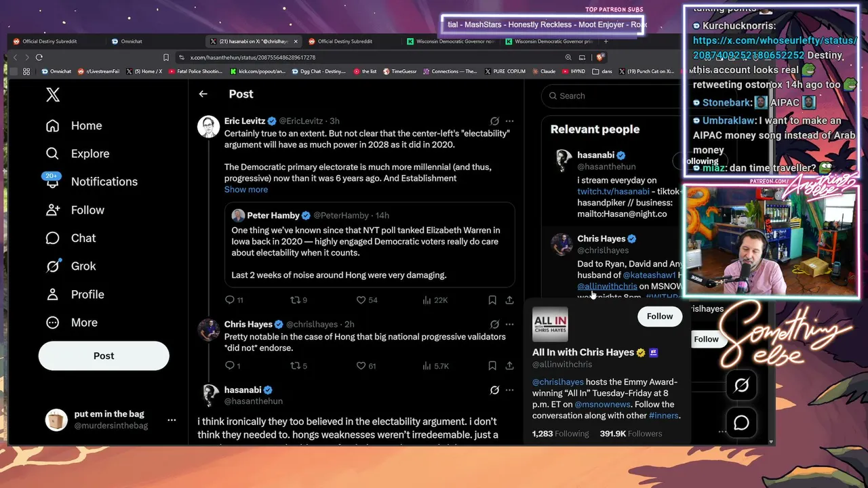Open Profile from the X sidebar
This screenshot has width=868, height=488.
75,294
